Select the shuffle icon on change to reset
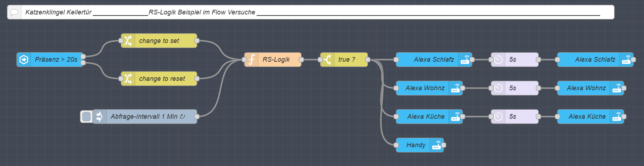The image size is (644, 166). (128, 79)
